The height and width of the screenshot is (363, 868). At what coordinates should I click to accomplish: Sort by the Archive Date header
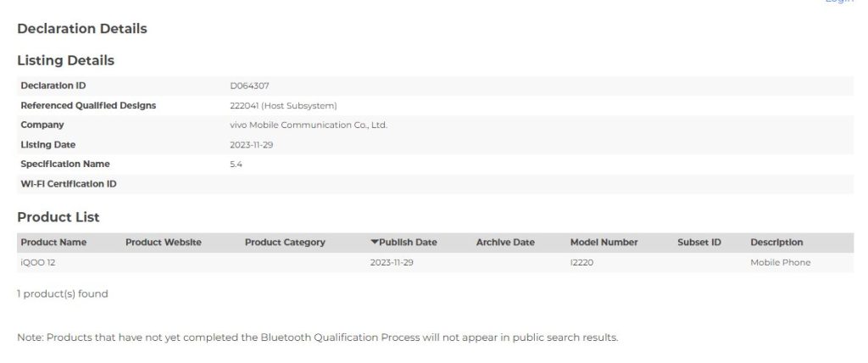[x=505, y=243]
